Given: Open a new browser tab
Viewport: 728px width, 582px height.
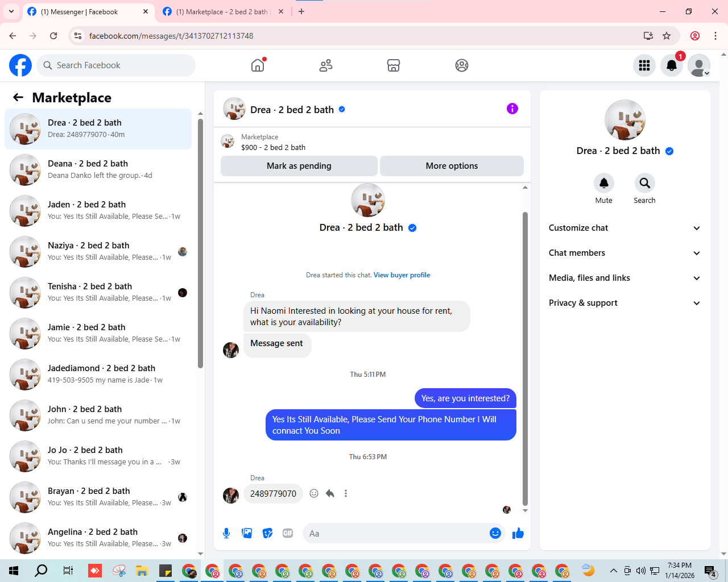Looking at the screenshot, I should click(301, 11).
